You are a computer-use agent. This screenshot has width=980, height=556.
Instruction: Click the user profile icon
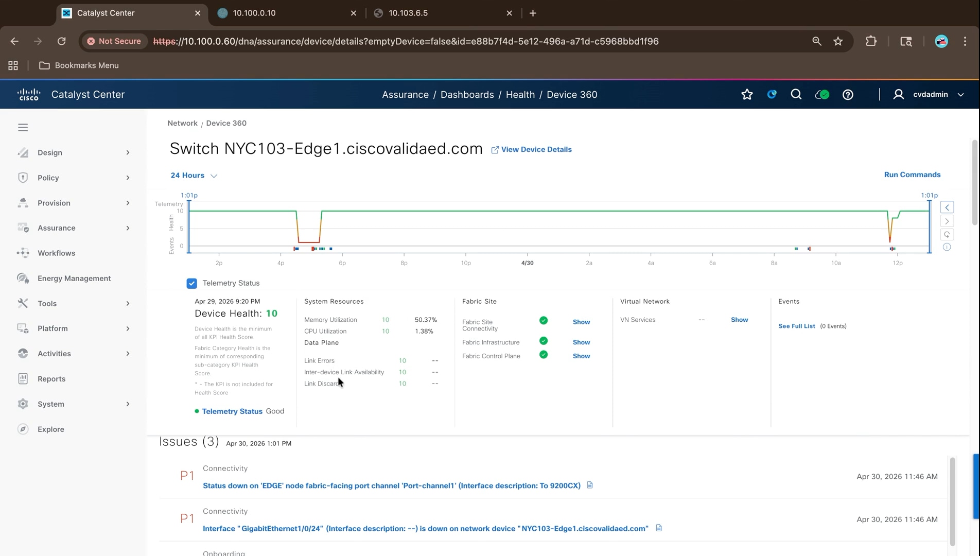[898, 95]
